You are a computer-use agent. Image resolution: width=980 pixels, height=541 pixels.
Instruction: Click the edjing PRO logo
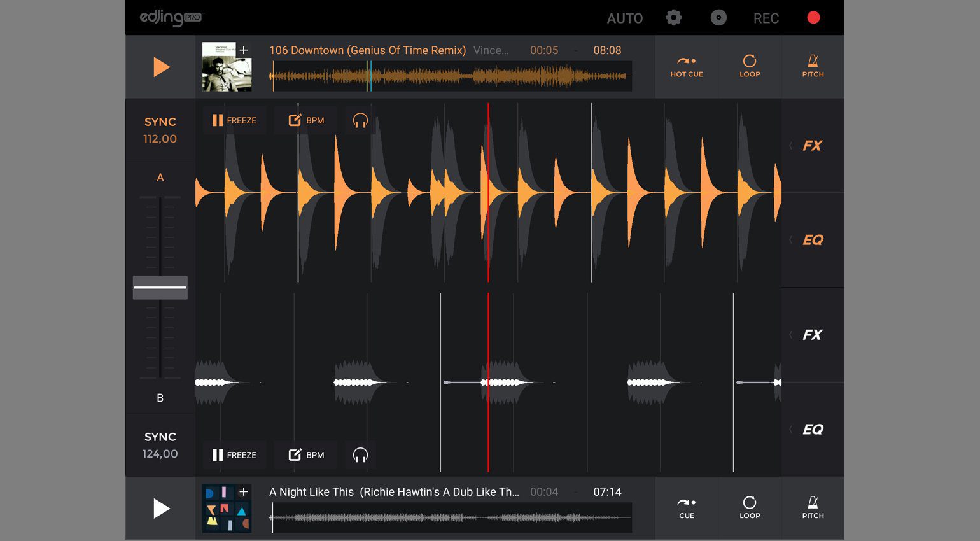click(x=171, y=18)
